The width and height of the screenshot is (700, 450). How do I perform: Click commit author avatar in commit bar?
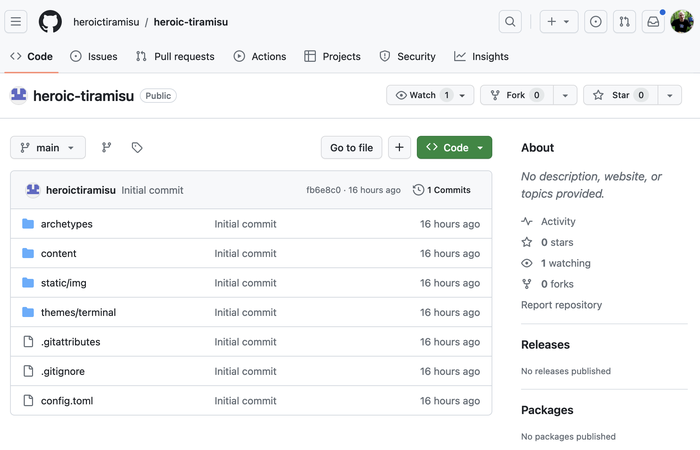(33, 190)
